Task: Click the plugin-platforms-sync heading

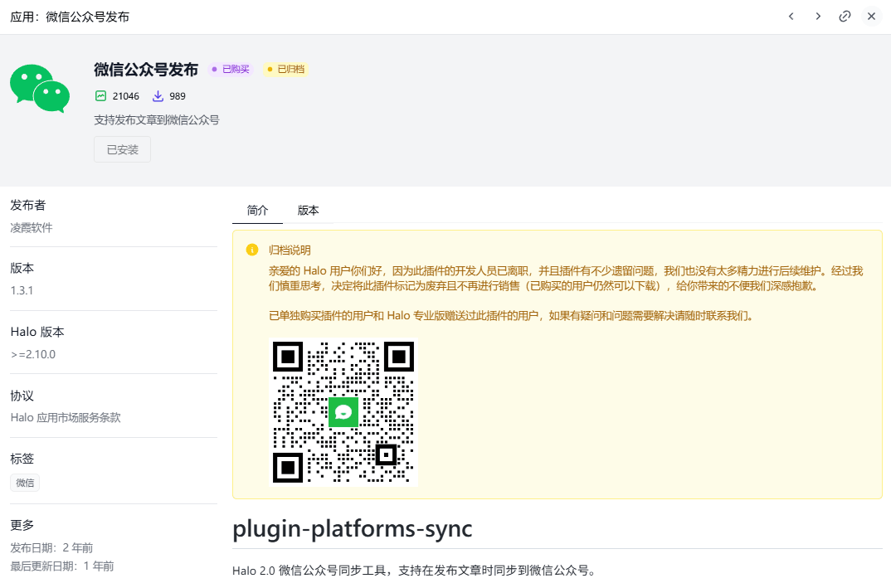Action: coord(353,529)
